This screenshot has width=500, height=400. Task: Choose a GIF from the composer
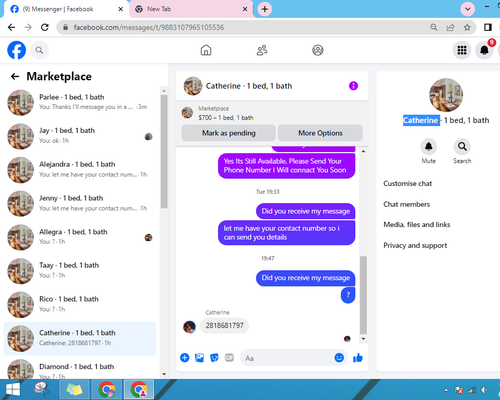tap(229, 358)
